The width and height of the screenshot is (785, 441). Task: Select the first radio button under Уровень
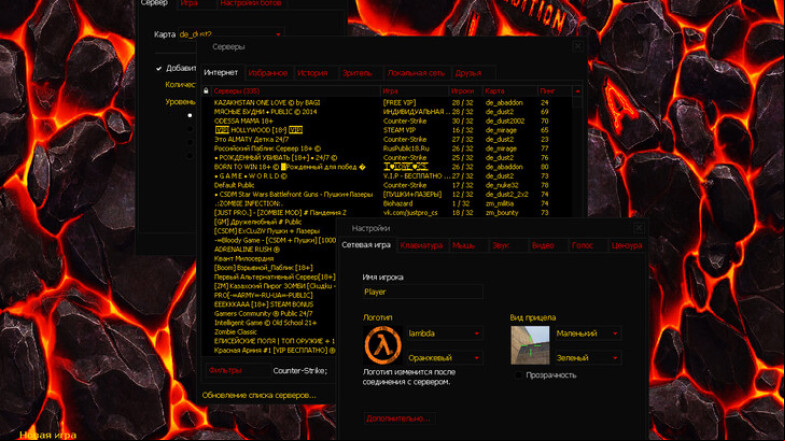point(190,115)
